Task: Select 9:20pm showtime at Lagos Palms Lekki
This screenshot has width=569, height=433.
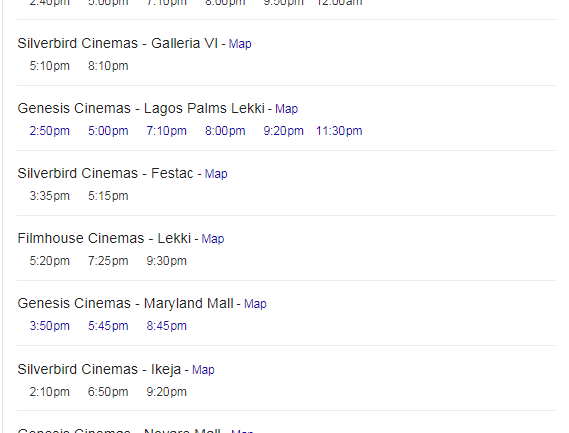Action: (x=283, y=131)
